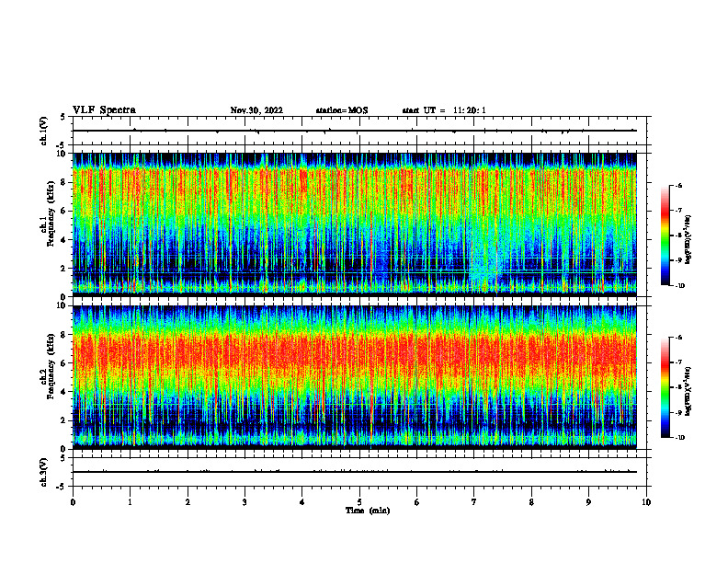
Task: Click time axis tick label "9"
Action: (x=588, y=502)
